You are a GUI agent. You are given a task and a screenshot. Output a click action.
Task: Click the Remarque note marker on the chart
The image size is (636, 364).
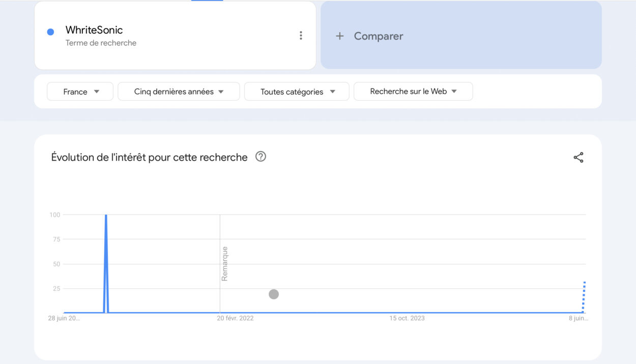[224, 264]
